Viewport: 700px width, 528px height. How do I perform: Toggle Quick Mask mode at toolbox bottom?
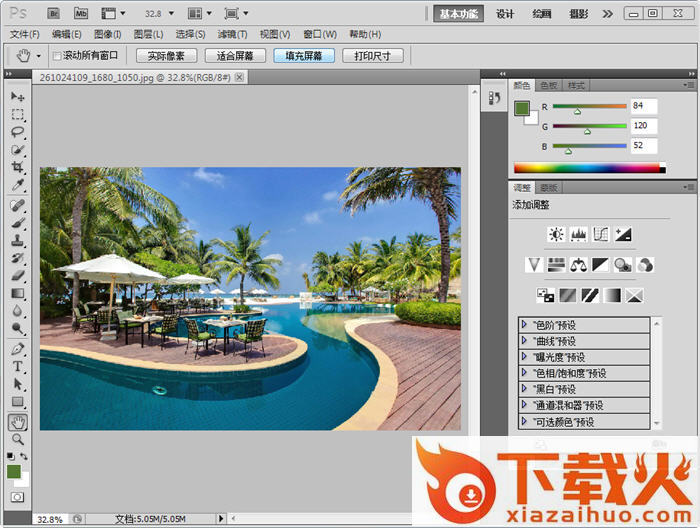[x=18, y=496]
